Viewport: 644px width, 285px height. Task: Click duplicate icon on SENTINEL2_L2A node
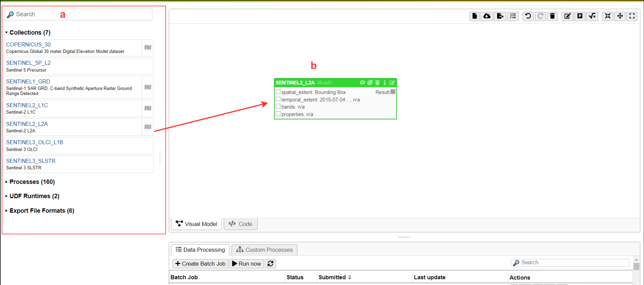pyautogui.click(x=370, y=83)
